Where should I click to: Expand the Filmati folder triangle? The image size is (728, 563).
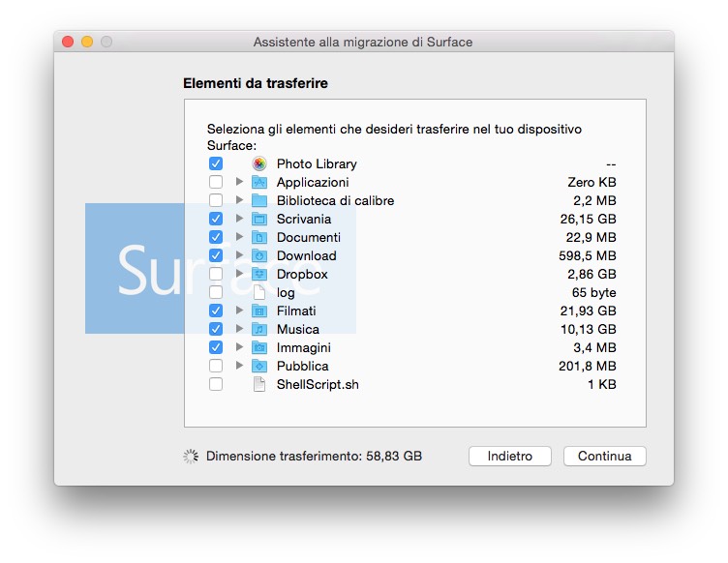(239, 311)
